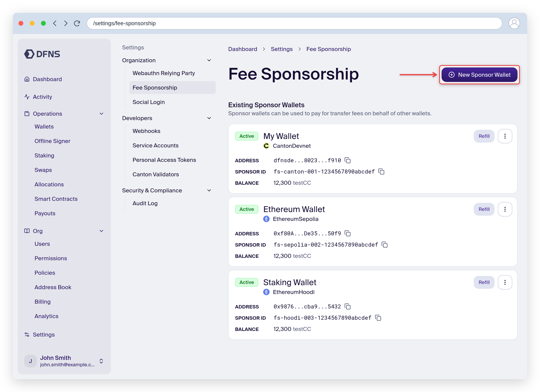Open the John Smith account switcher
Viewport: 540px width, 392px height.
(x=101, y=361)
